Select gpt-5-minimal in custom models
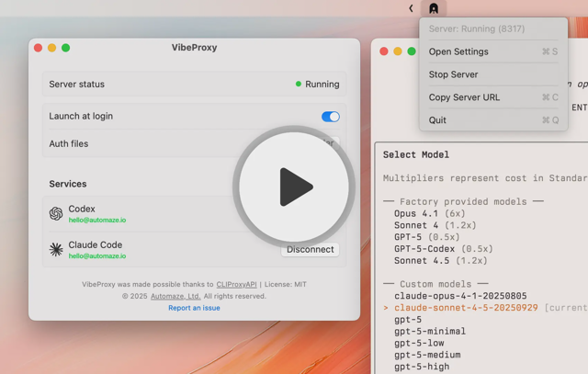The width and height of the screenshot is (588, 374). point(430,331)
